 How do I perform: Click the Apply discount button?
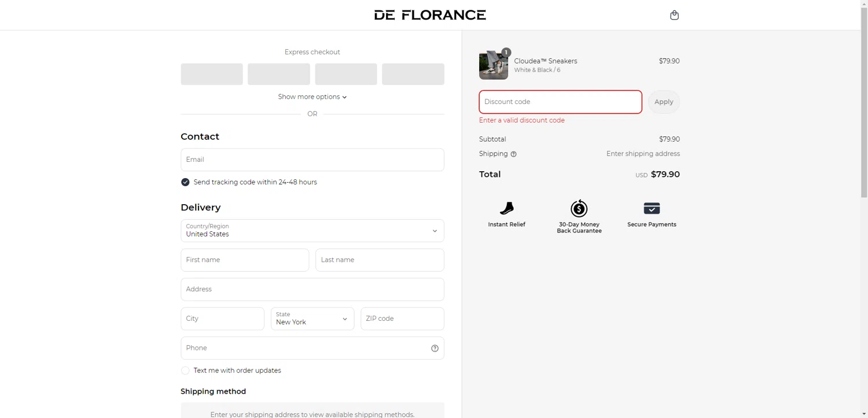(x=664, y=102)
